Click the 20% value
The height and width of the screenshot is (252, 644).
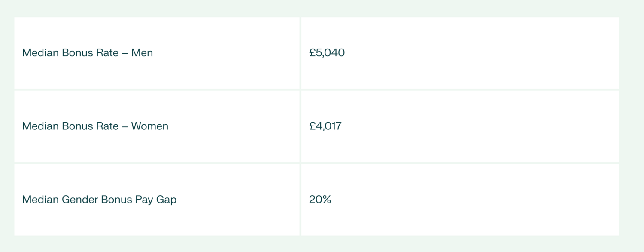click(x=320, y=200)
